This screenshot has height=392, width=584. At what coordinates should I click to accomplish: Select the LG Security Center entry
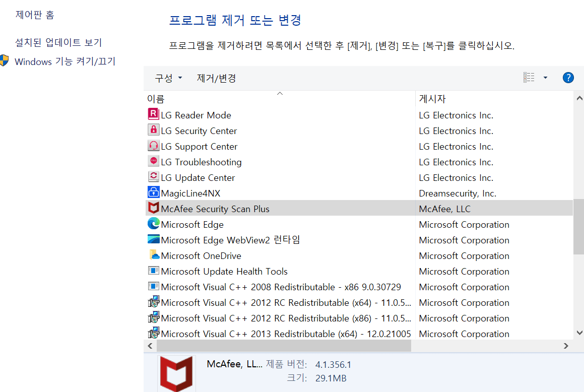tap(359, 130)
